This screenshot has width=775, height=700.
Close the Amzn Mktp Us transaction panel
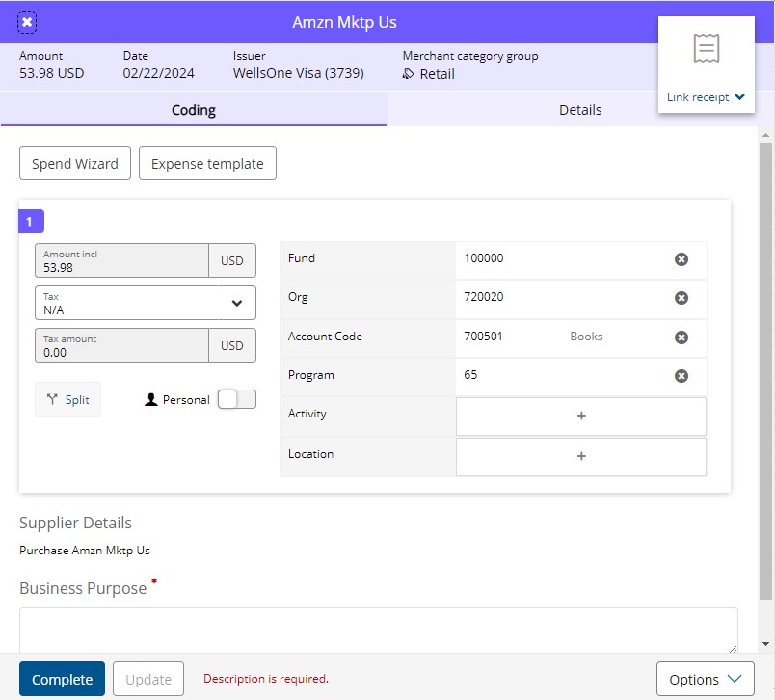28,22
